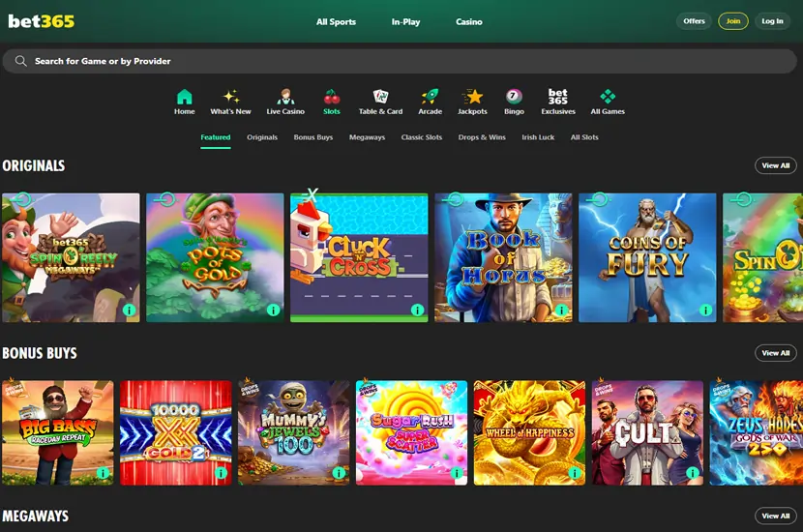Select the Bingo ball icon
This screenshot has width=803, height=532.
[514, 97]
